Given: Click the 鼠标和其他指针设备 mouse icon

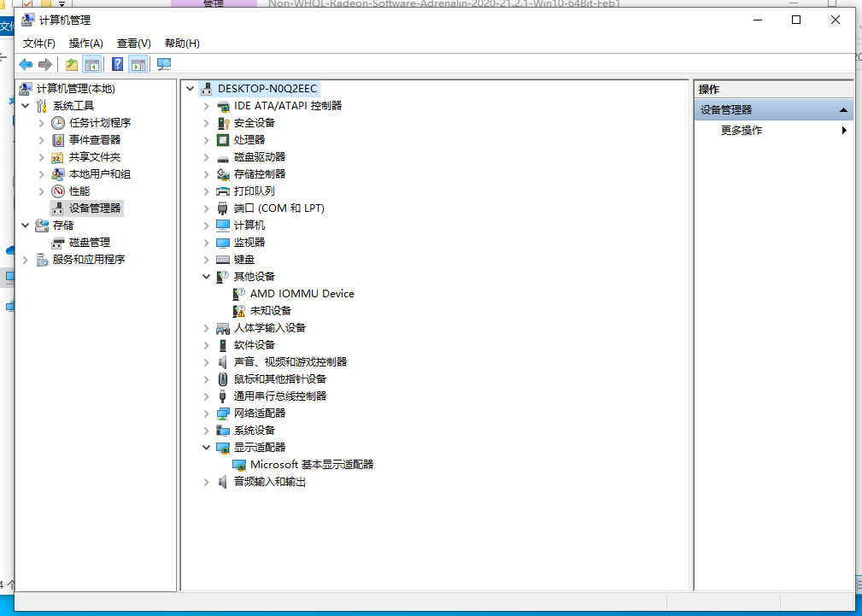Looking at the screenshot, I should pyautogui.click(x=223, y=379).
